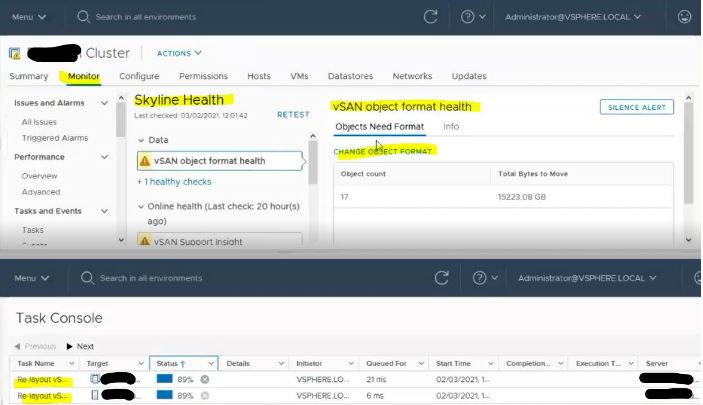Select Tasks under Tasks and Events

point(33,230)
